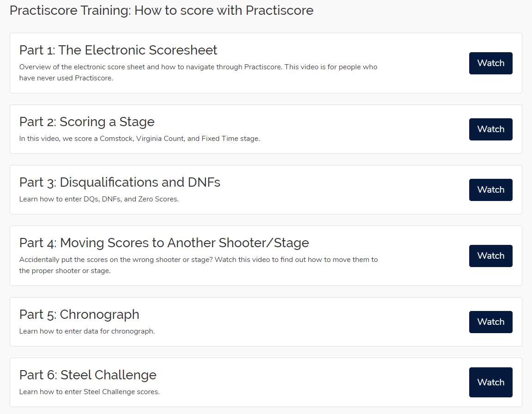Viewport: 532px width, 414px height.
Task: Select the Part 4 Moving Scores heading
Action: coord(164,242)
